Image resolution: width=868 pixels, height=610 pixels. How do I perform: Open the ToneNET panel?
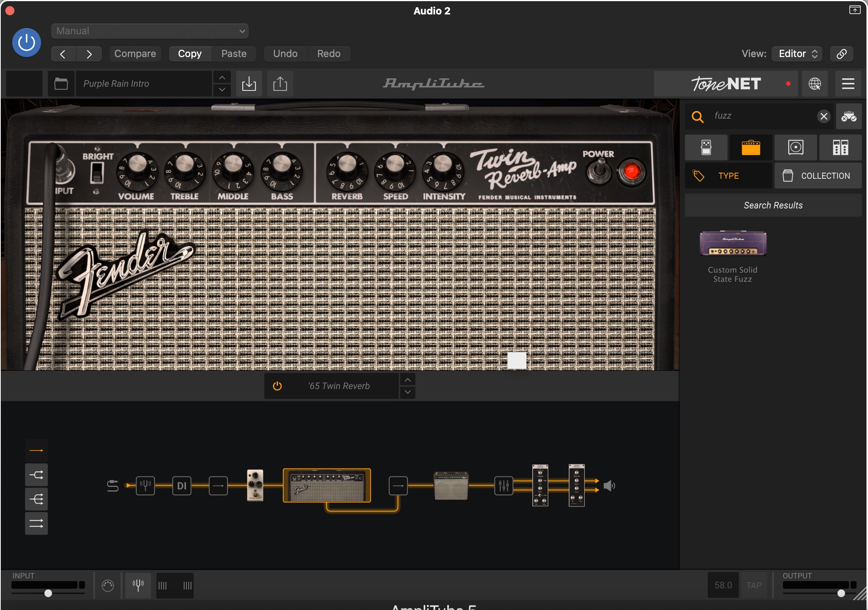coord(727,84)
